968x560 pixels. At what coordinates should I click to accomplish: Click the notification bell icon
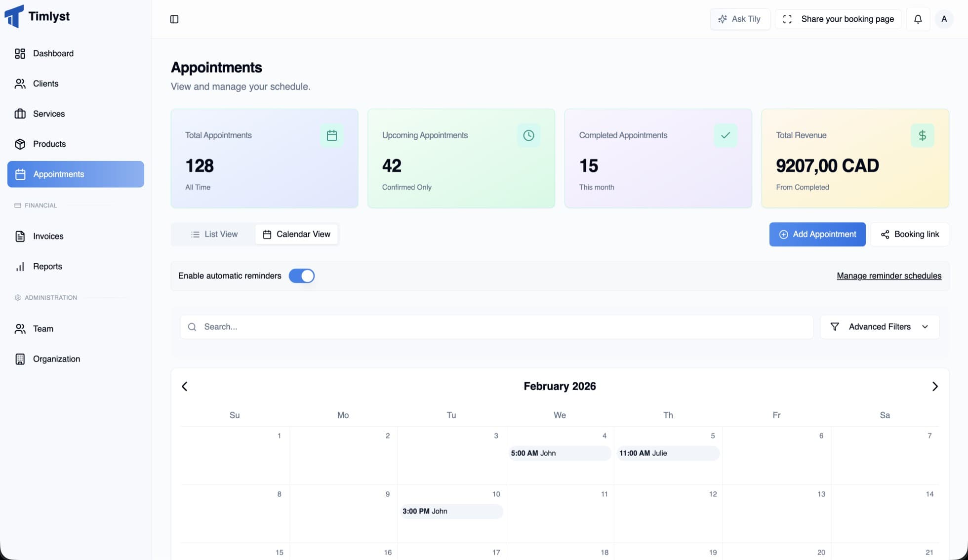click(918, 19)
